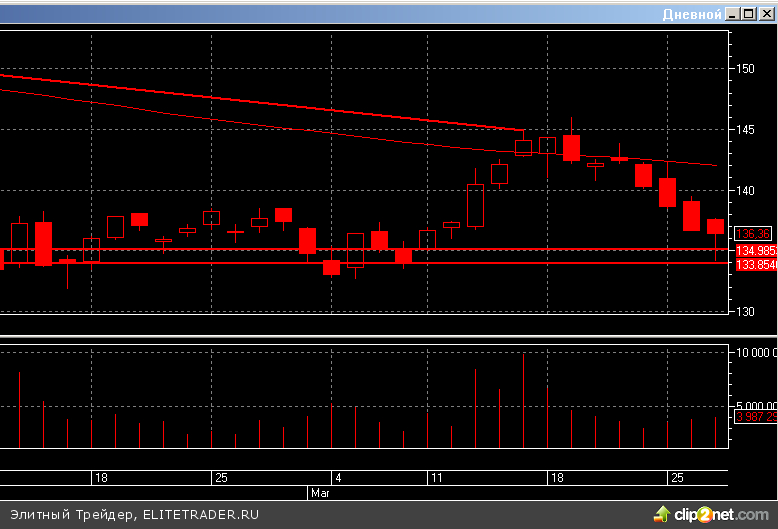Click the date label 11 on timeline
This screenshot has height=529, width=778.
[x=436, y=479]
